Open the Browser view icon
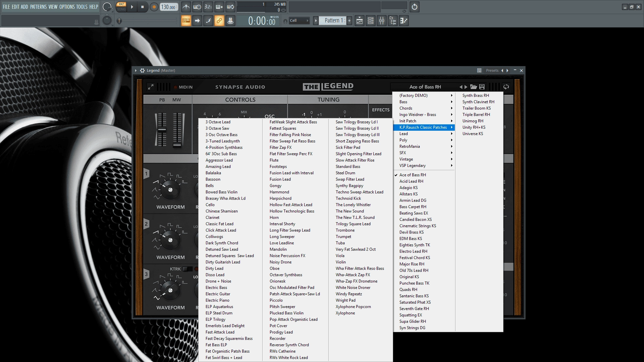Image resolution: width=644 pixels, height=362 pixels. pos(393,21)
